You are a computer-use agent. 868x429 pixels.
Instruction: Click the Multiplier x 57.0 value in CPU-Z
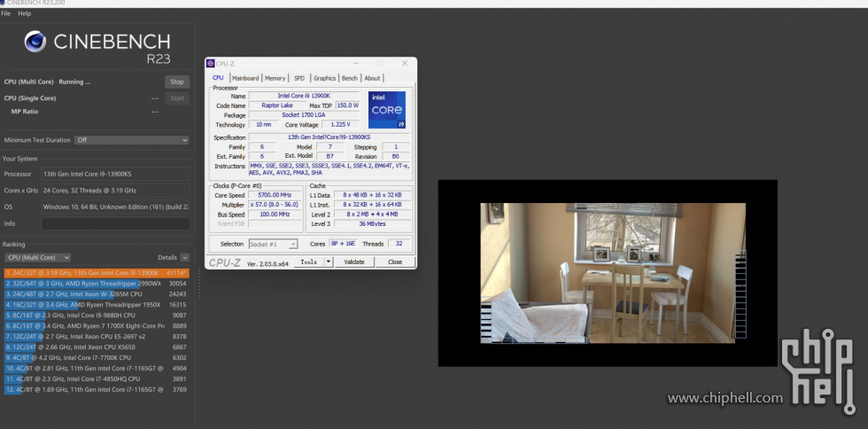coord(275,205)
